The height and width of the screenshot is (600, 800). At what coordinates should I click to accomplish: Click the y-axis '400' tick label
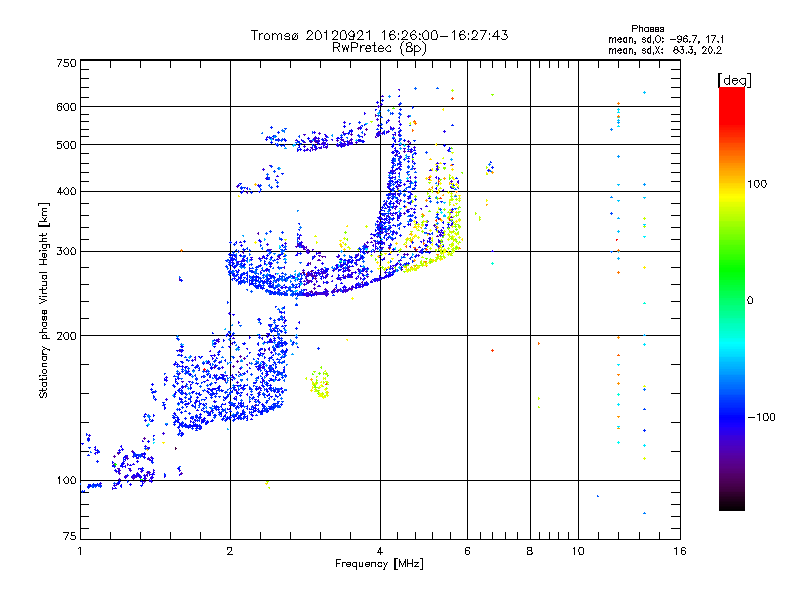[66, 191]
